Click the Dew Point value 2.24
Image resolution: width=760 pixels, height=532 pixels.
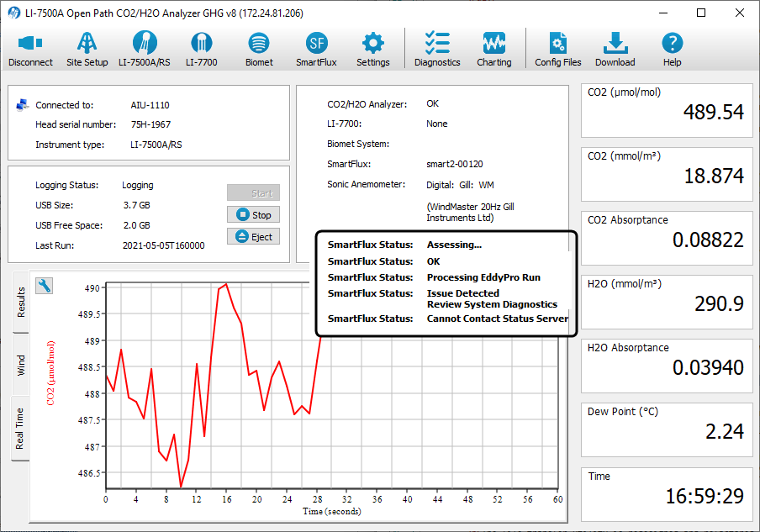click(x=724, y=432)
